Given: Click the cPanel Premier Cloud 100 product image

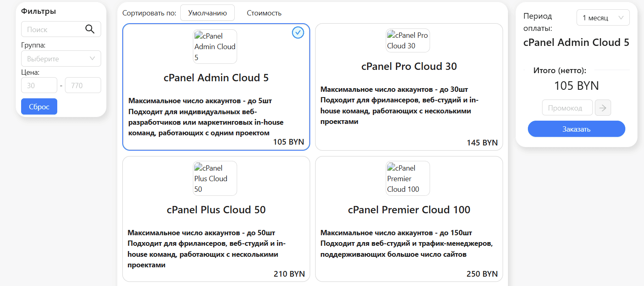Looking at the screenshot, I should [408, 178].
